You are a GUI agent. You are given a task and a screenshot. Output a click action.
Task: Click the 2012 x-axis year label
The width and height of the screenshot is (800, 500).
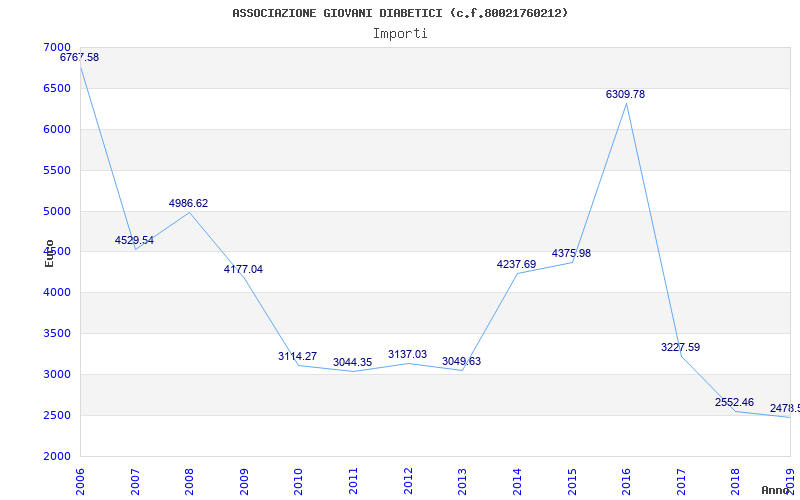[408, 482]
